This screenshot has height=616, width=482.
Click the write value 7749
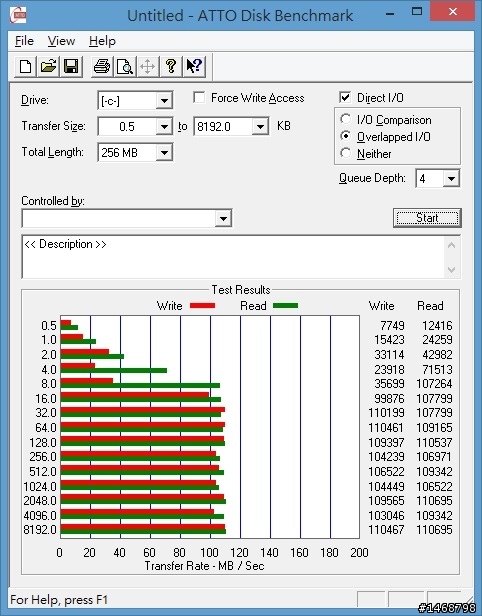coord(392,326)
